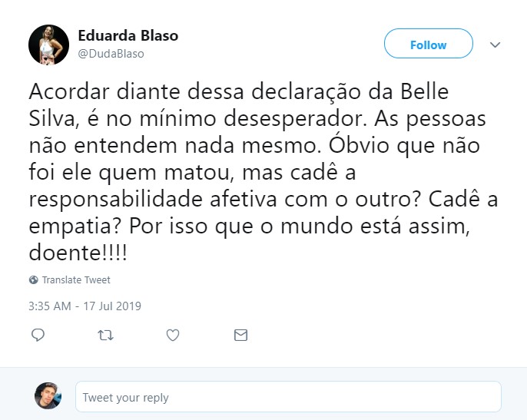
Task: Click the globe icon beside Translate Tweet
Action: click(34, 280)
